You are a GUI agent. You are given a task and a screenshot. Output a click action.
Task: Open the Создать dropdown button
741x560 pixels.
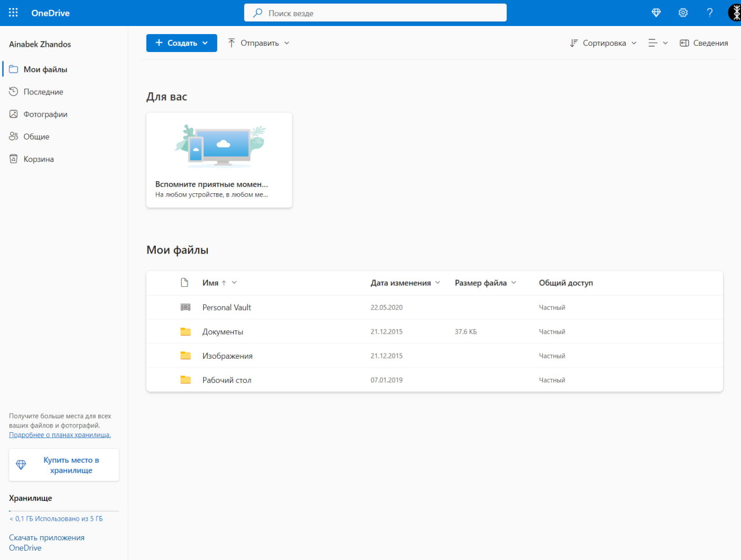pos(182,43)
